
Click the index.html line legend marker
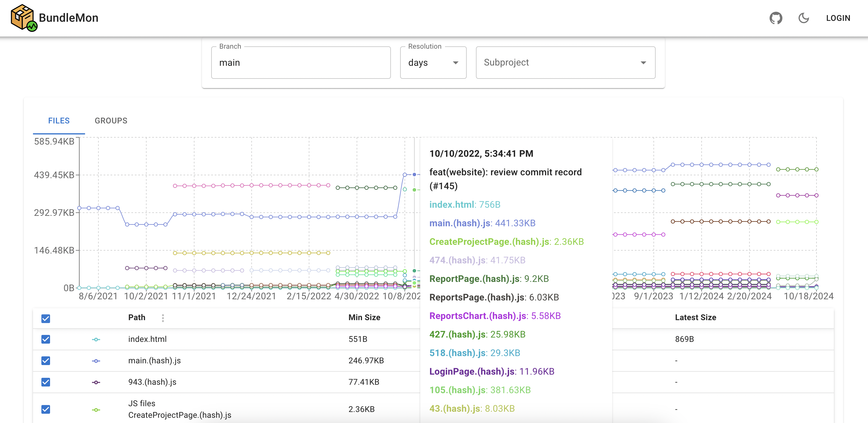96,339
